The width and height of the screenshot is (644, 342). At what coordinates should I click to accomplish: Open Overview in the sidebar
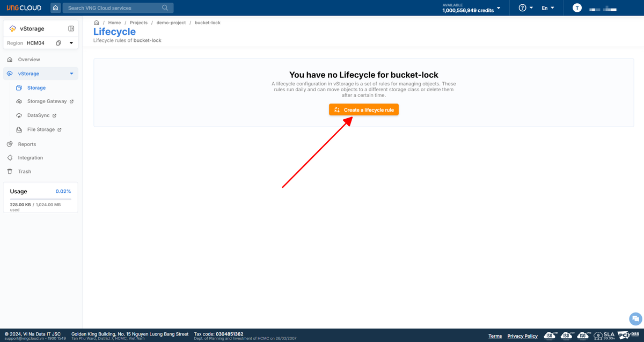(29, 60)
